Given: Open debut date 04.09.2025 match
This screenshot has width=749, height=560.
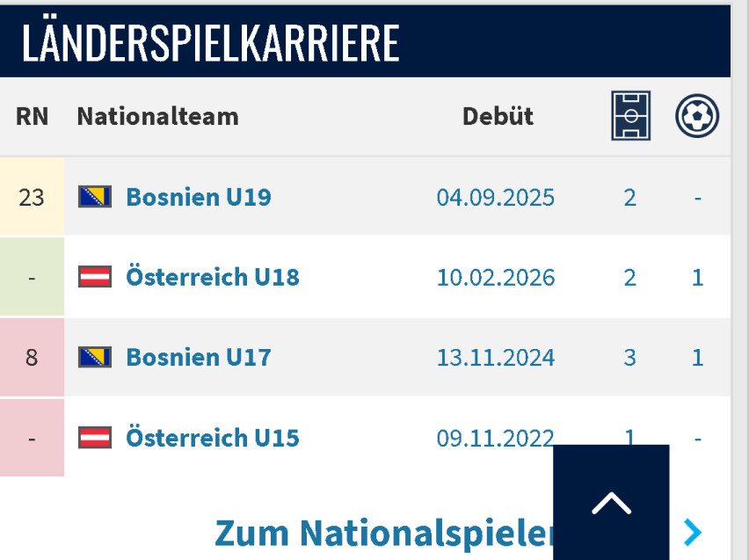Looking at the screenshot, I should [x=495, y=198].
